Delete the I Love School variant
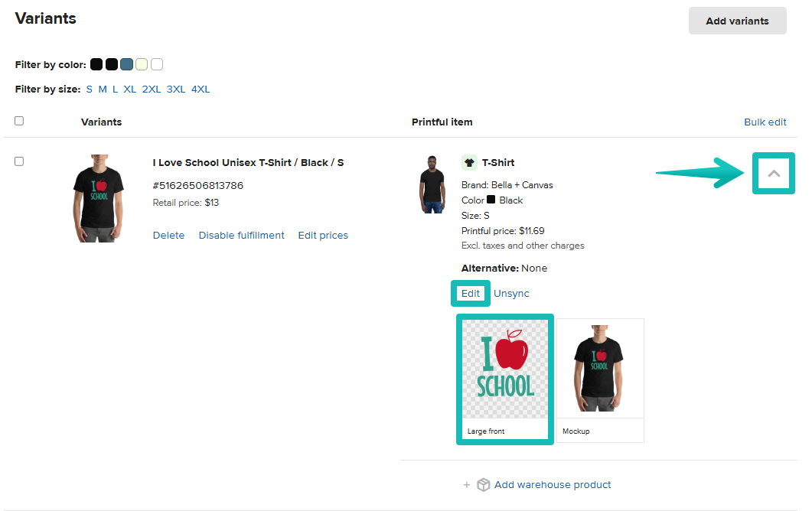This screenshot has width=812, height=511. (168, 235)
